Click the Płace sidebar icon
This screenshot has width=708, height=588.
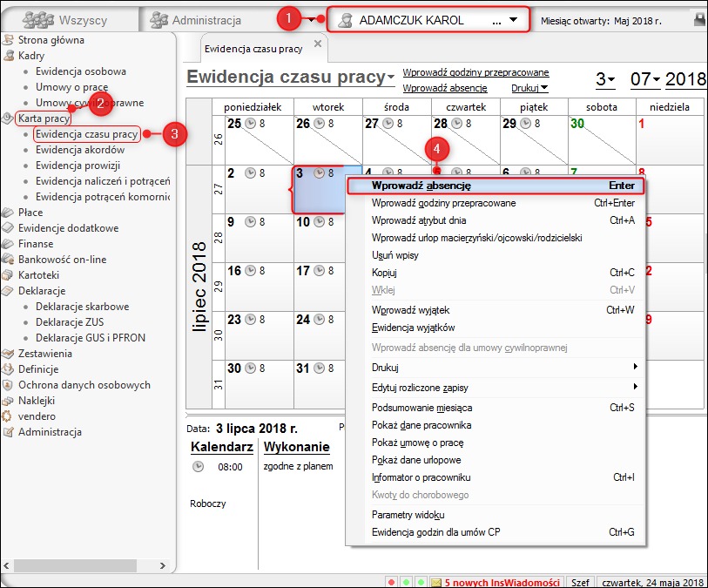[8, 213]
